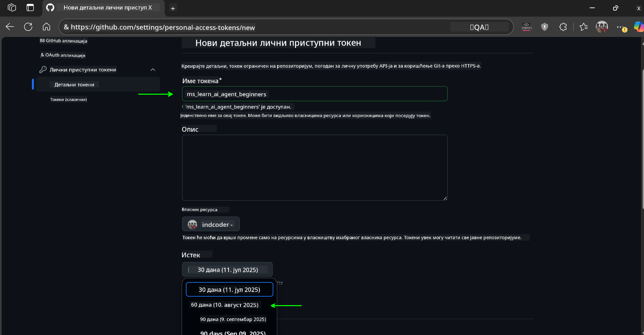Image resolution: width=644 pixels, height=335 pixels.
Task: Select the Нови детаљни лични приступ tab
Action: click(103, 8)
